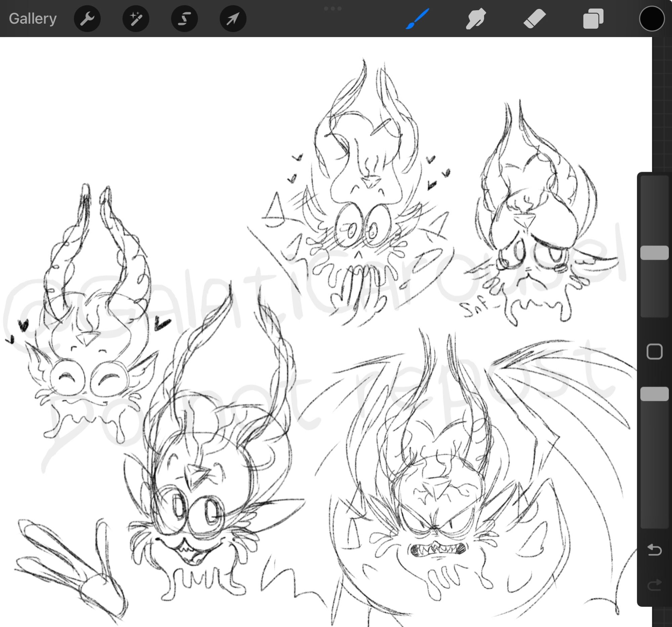This screenshot has width=672, height=627.
Task: Select the Eraser tool
Action: [x=535, y=18]
